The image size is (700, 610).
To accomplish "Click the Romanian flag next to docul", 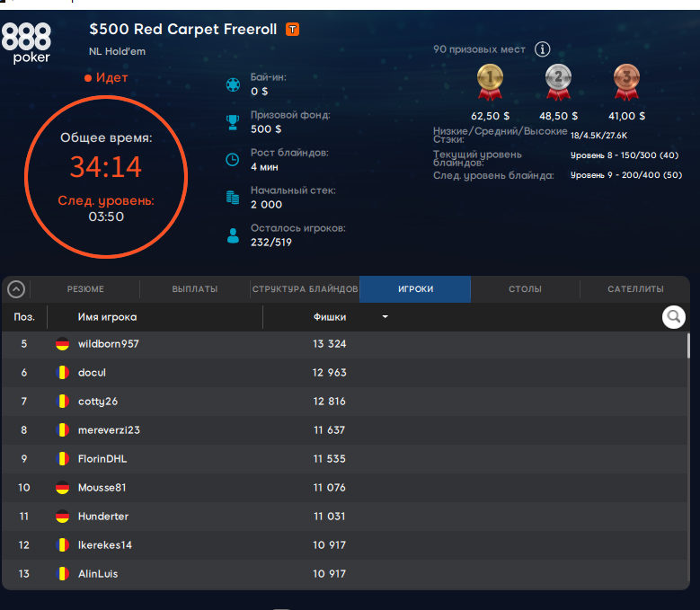I will (63, 373).
